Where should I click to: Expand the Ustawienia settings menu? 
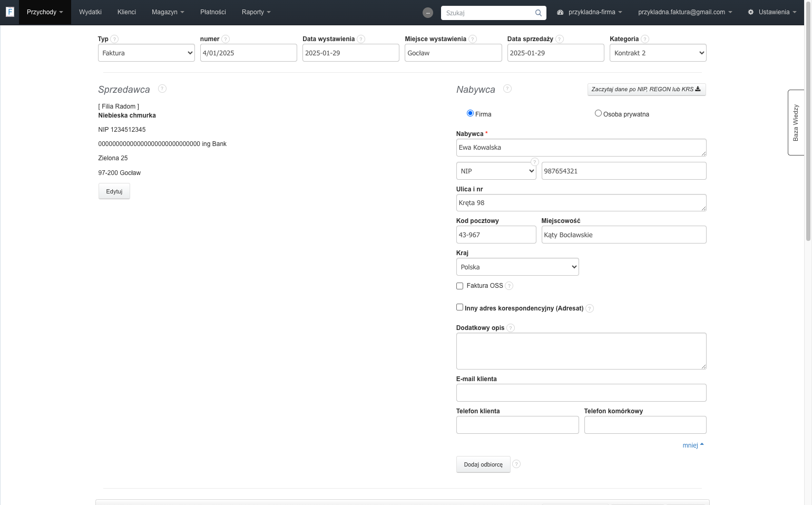772,12
